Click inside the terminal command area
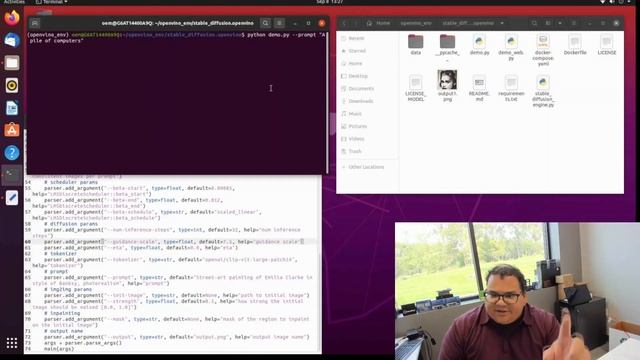640x360 pixels. pyautogui.click(x=177, y=102)
